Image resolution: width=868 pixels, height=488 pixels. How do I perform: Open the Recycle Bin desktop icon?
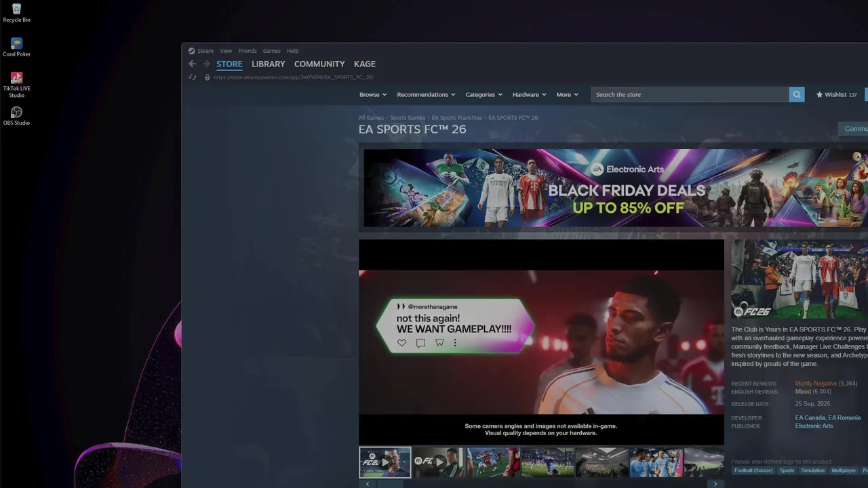[16, 13]
